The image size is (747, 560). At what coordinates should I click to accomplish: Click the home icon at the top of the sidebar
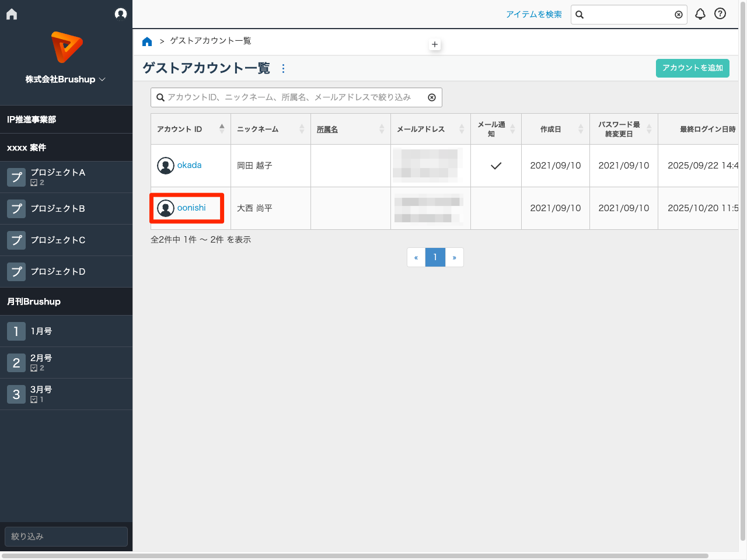pos(11,13)
